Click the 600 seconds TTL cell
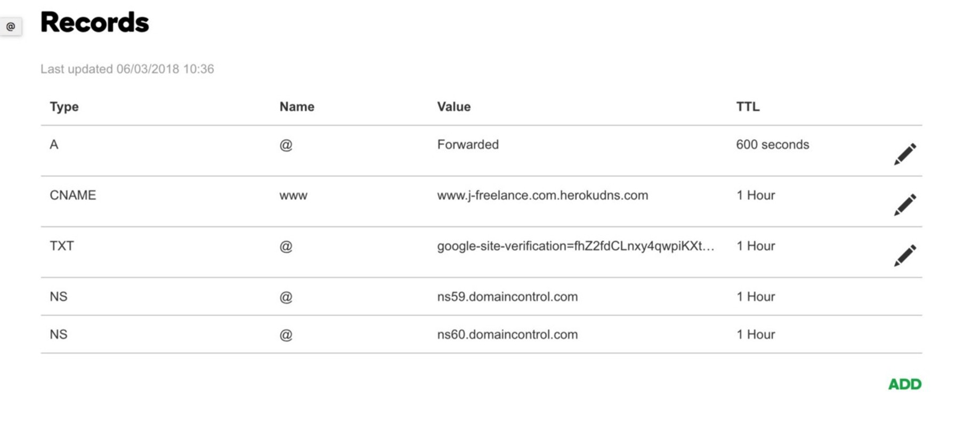The height and width of the screenshot is (426, 980). 772,144
